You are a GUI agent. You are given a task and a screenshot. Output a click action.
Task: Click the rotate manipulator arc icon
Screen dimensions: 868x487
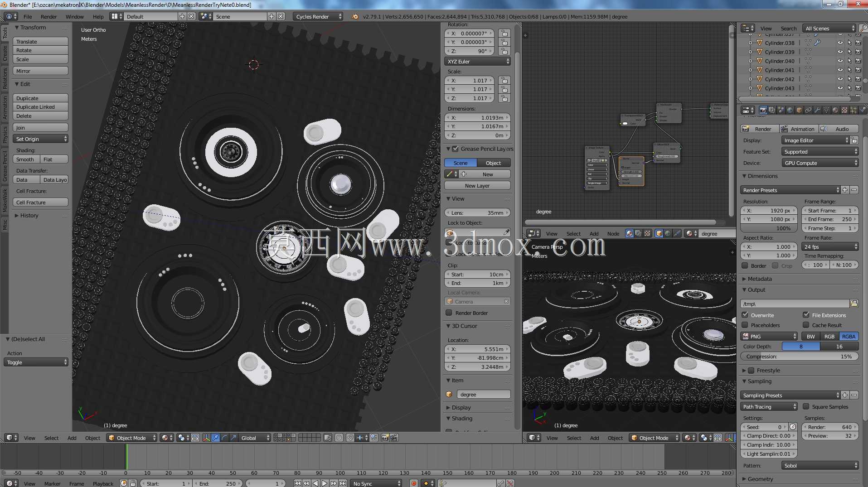225,438
